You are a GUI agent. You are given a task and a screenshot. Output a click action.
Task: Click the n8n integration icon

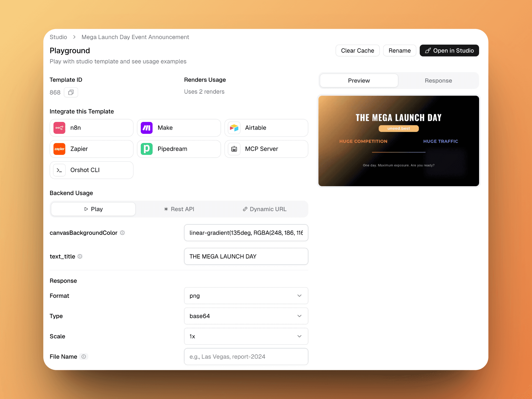tap(59, 128)
